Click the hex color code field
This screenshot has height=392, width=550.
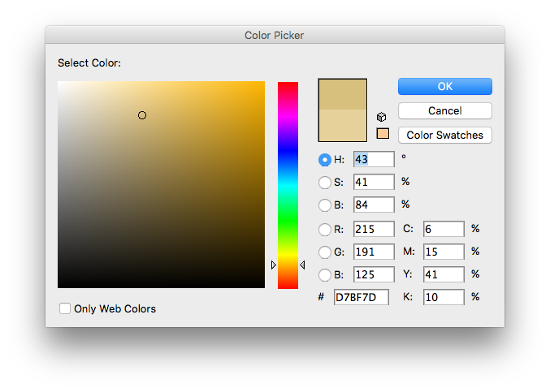(x=362, y=298)
